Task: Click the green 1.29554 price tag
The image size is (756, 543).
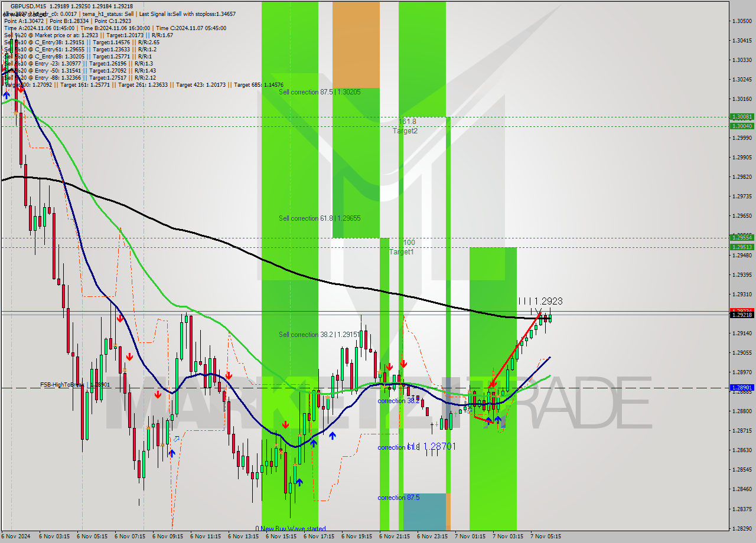Action: [742, 238]
